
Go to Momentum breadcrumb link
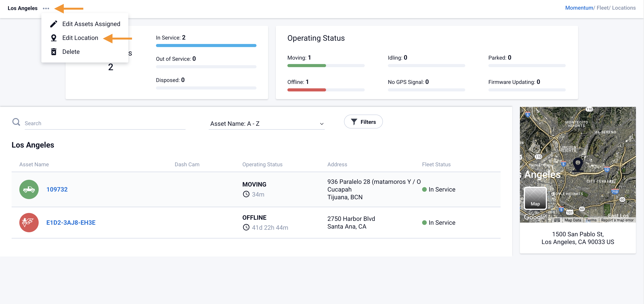tap(579, 8)
